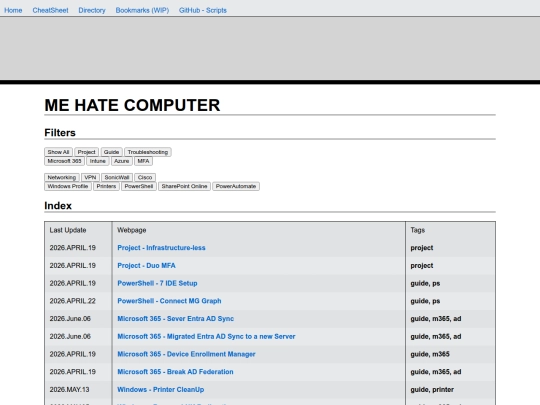Apply the Windows Profile filter
The width and height of the screenshot is (540, 405).
tap(68, 186)
